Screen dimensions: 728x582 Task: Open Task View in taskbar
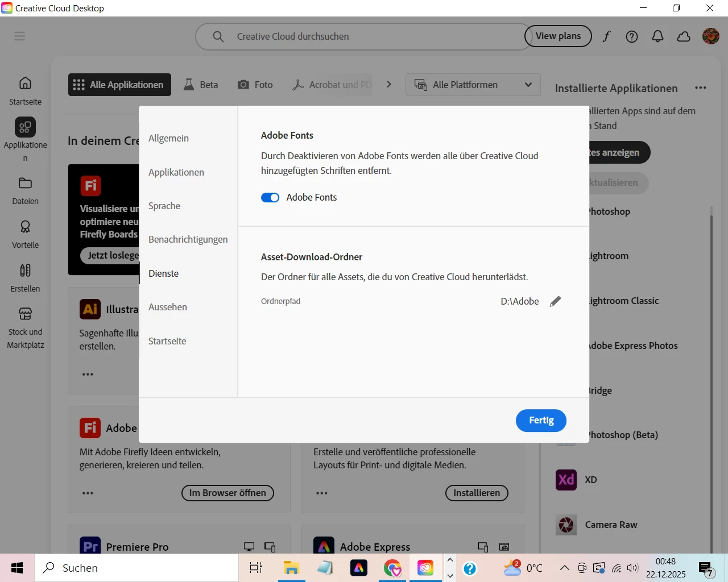(256, 568)
